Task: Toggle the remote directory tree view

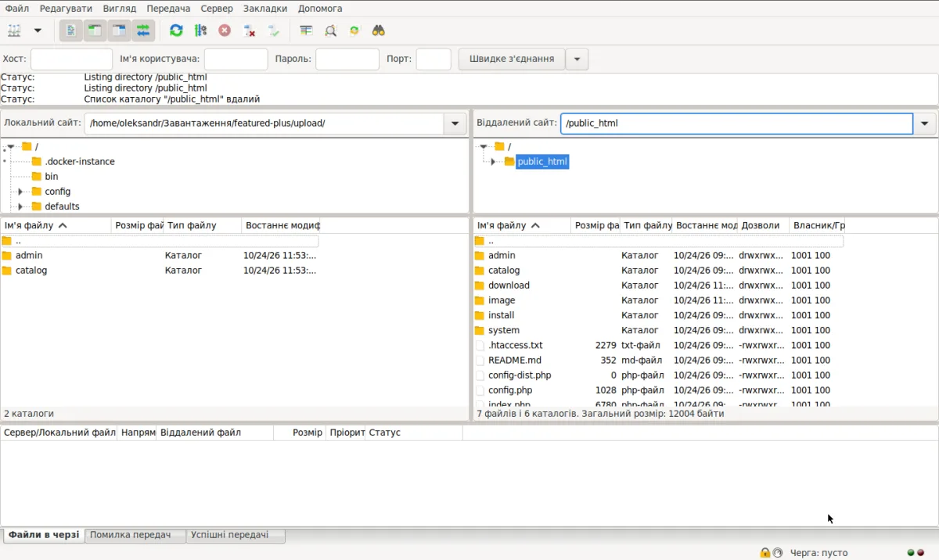Action: coord(119,31)
